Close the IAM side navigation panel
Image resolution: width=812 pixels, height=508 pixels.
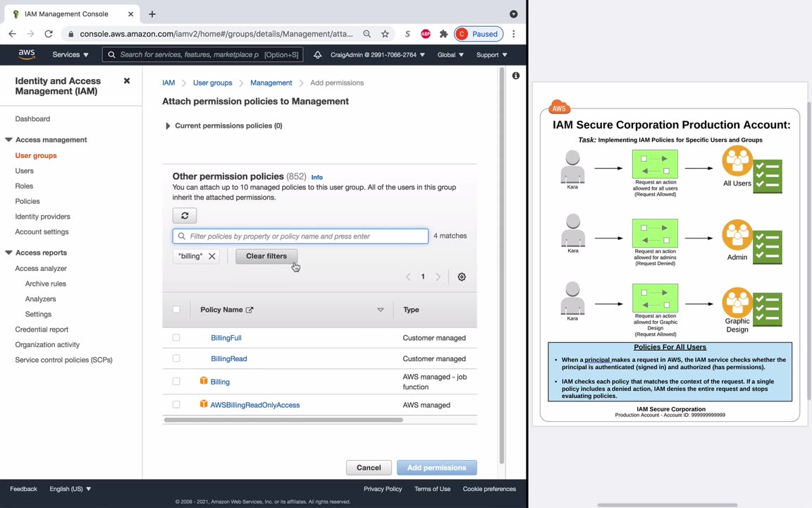tap(126, 81)
